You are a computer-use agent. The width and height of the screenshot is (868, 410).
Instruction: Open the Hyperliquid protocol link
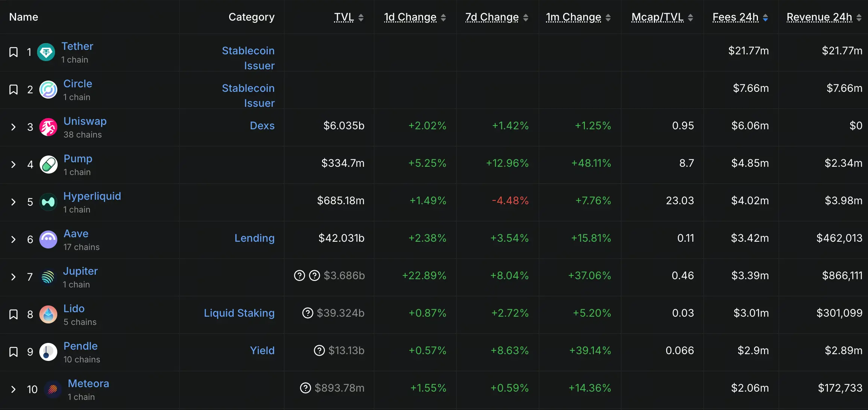point(92,196)
